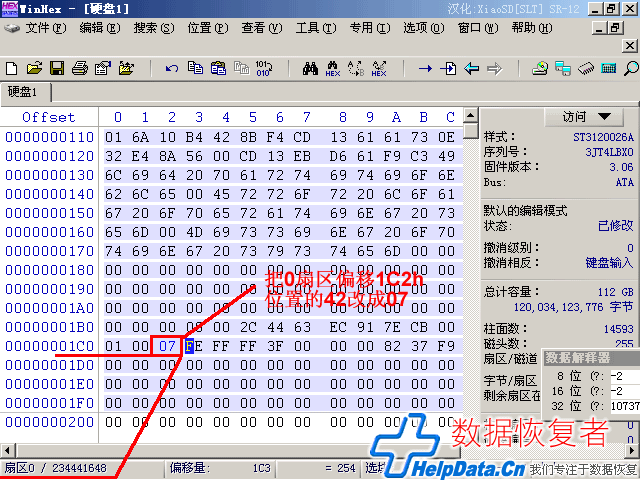640x480 pixels.
Task: Undo the last edit with the curved arrow
Action: pos(172,68)
